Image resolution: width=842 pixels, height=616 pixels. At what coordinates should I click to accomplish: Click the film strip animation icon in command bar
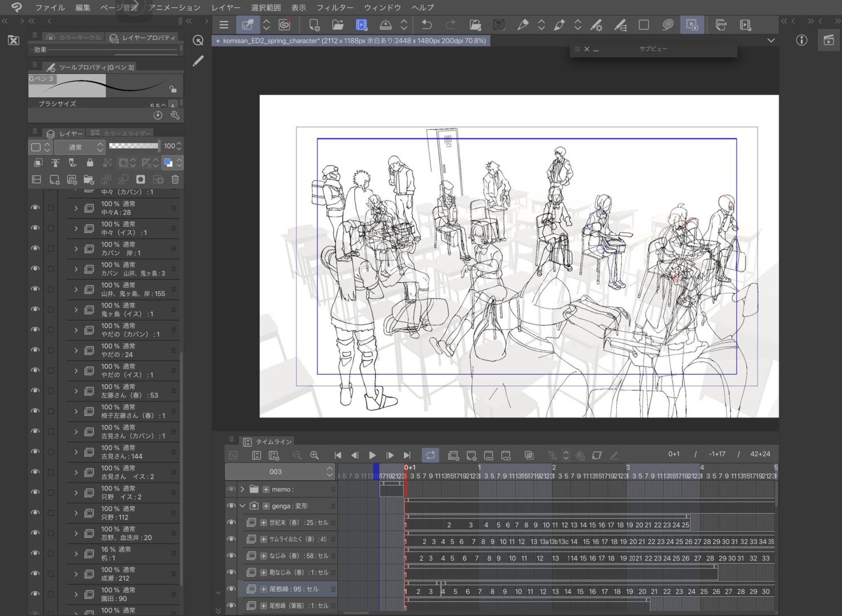[362, 25]
